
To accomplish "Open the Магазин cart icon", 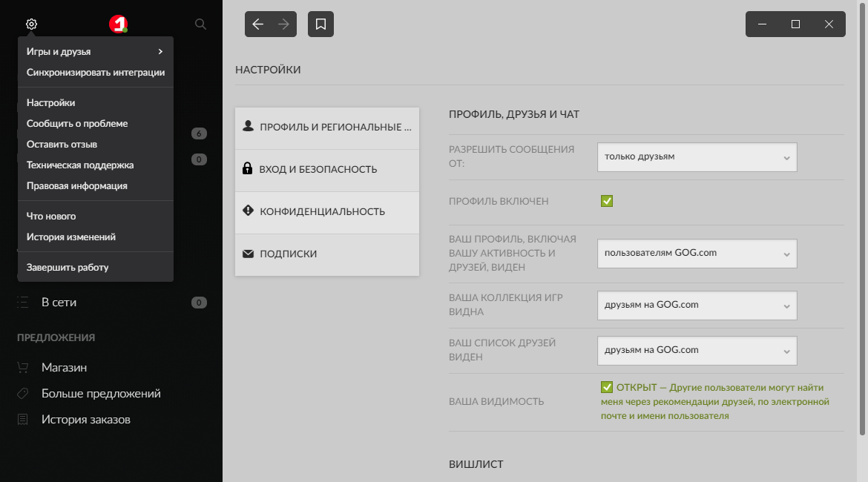I will tap(23, 368).
